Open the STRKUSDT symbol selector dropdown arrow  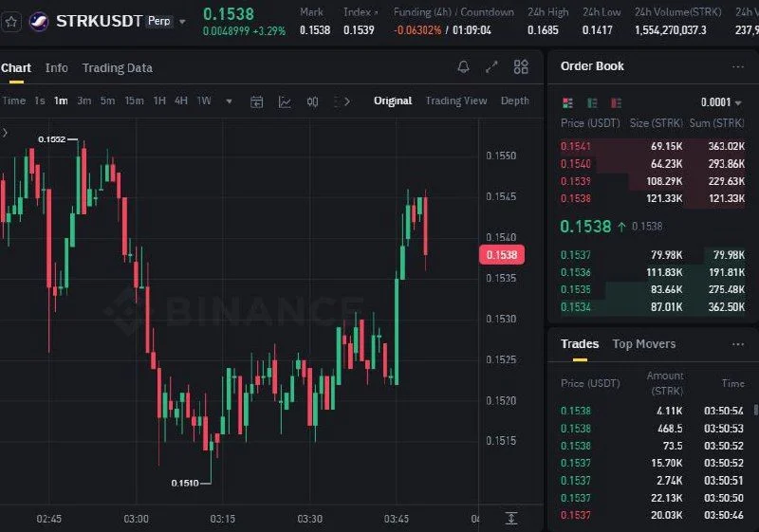click(x=182, y=22)
